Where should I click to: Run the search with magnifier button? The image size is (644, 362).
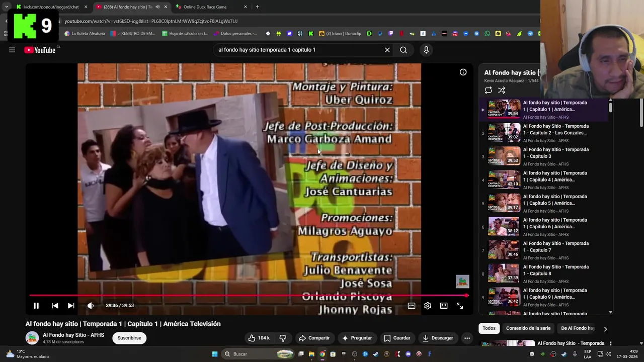[404, 50]
